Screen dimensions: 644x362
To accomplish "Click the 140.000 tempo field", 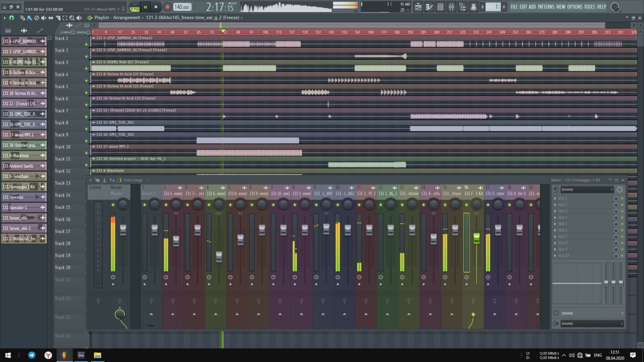I will point(182,7).
